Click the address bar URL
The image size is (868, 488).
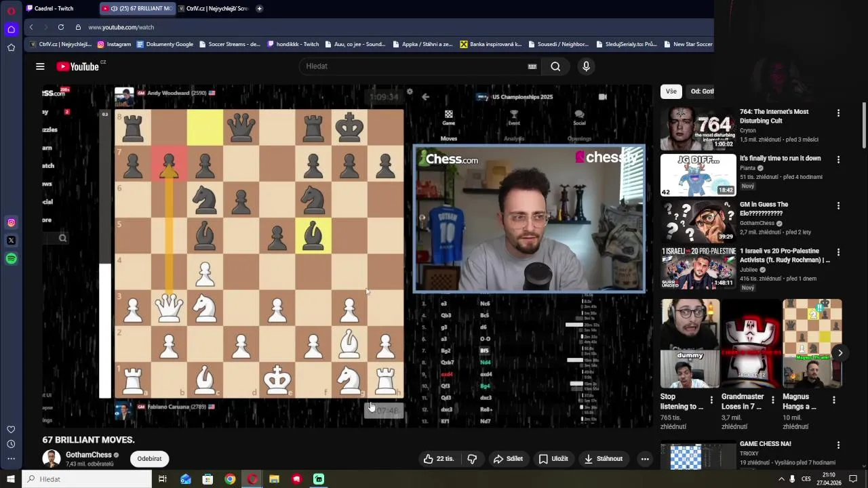(x=121, y=27)
